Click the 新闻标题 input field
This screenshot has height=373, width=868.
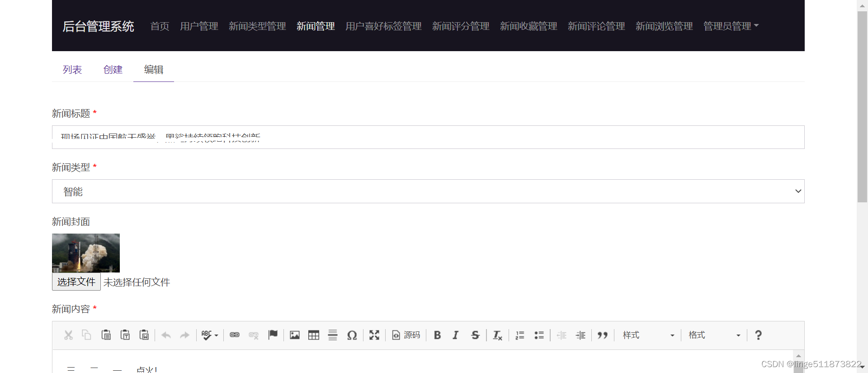point(428,137)
